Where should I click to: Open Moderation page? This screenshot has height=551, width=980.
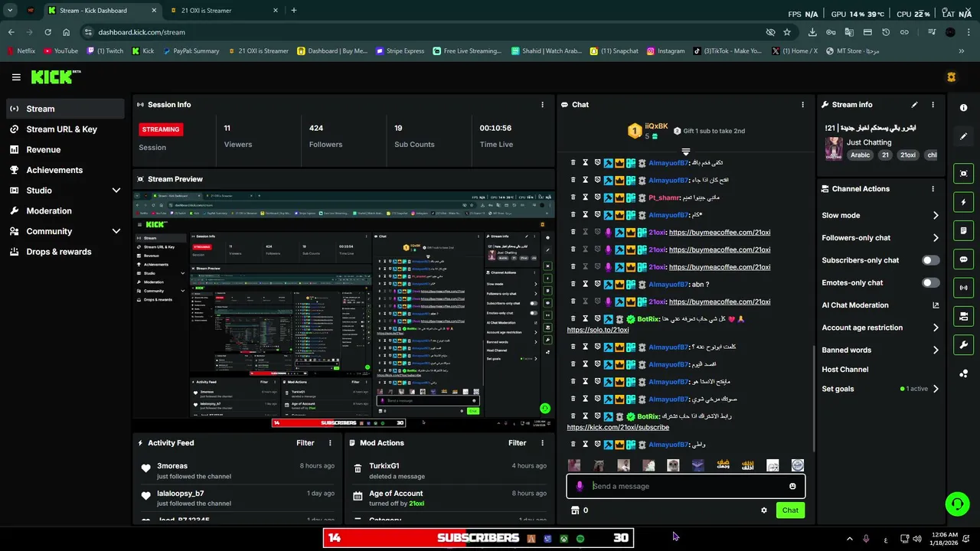tap(65, 211)
